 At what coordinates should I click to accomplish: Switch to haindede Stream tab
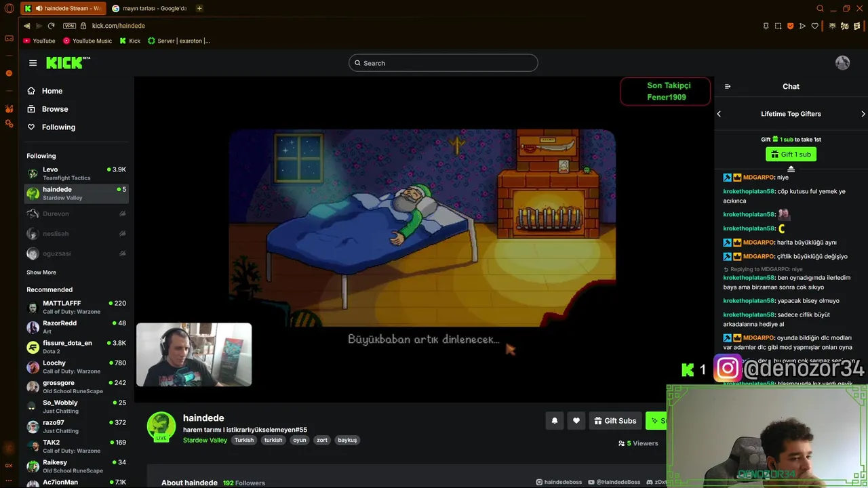tap(63, 8)
